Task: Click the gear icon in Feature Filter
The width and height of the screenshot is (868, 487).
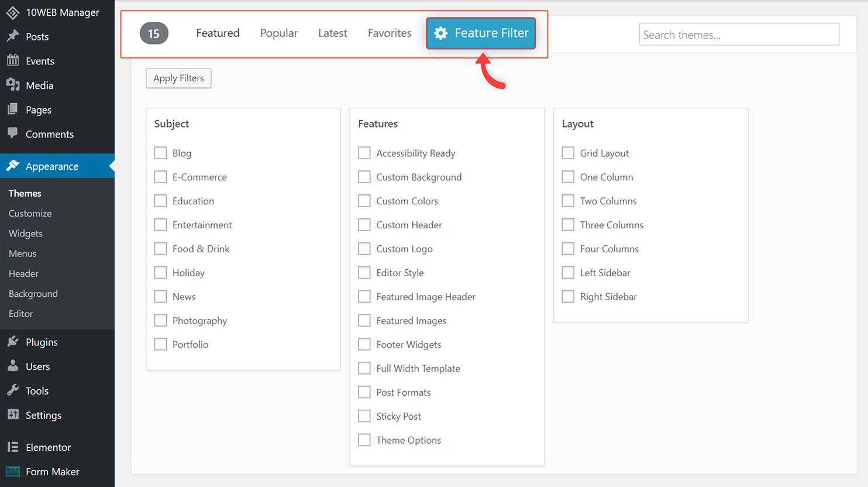Action: [x=441, y=33]
